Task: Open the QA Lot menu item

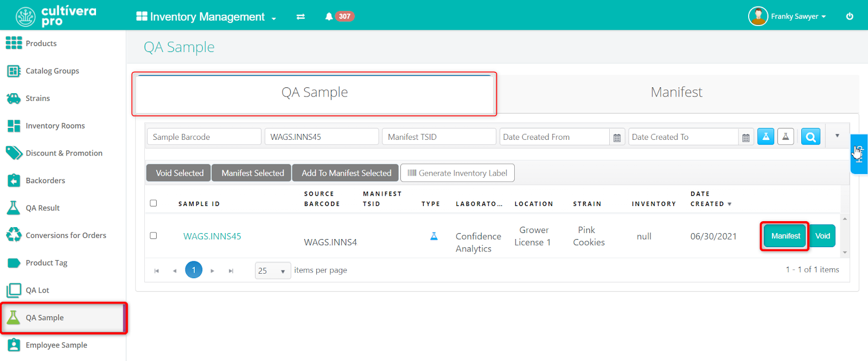Action: pyautogui.click(x=37, y=290)
